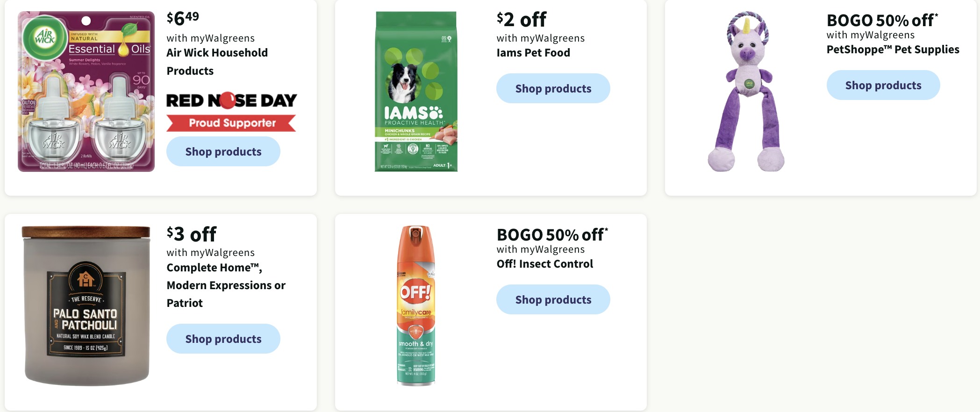Click Shop products for Air Wick Household Products
Image resolution: width=980 pixels, height=412 pixels.
pyautogui.click(x=223, y=151)
